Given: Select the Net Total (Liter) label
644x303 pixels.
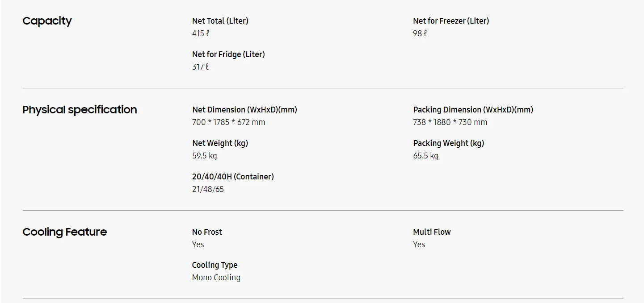Looking at the screenshot, I should pyautogui.click(x=220, y=21).
